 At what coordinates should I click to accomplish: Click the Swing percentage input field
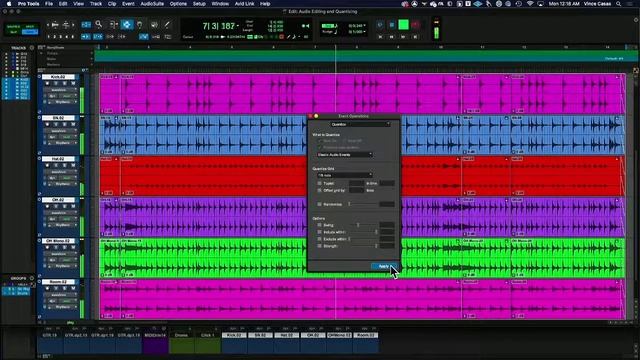[x=387, y=225]
